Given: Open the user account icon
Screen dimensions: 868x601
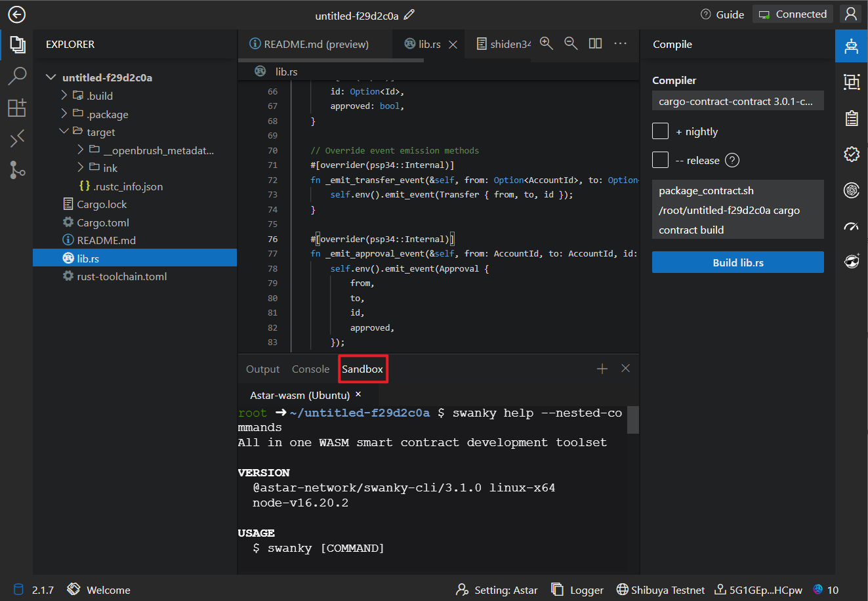Looking at the screenshot, I should [x=851, y=14].
